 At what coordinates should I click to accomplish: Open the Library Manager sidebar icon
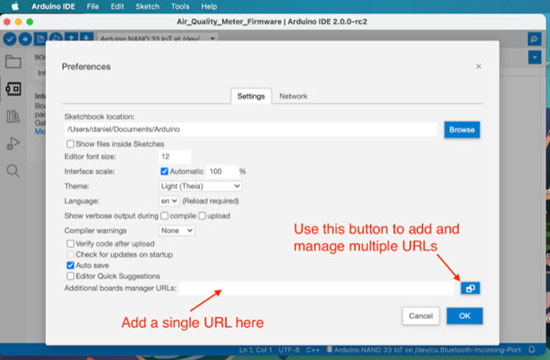(x=13, y=116)
